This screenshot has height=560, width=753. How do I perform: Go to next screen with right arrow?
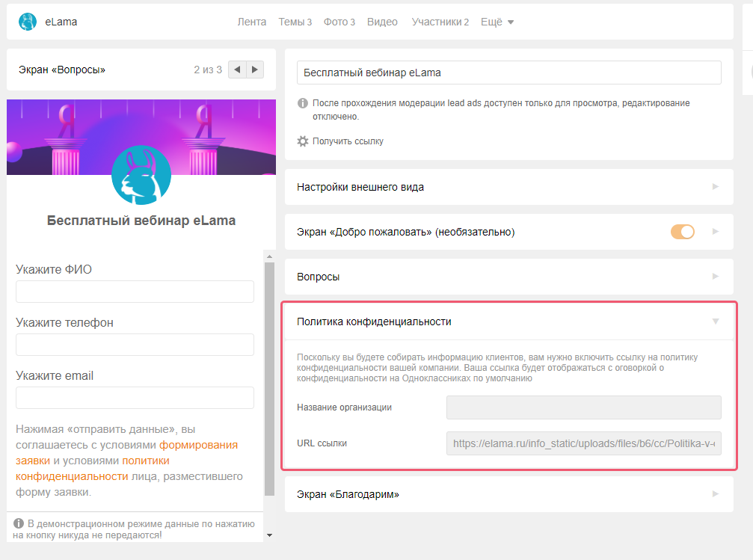coord(256,70)
